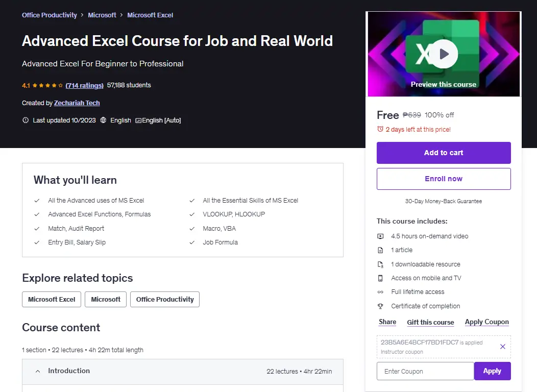Click the Share link
The image size is (537, 392).
(x=387, y=322)
